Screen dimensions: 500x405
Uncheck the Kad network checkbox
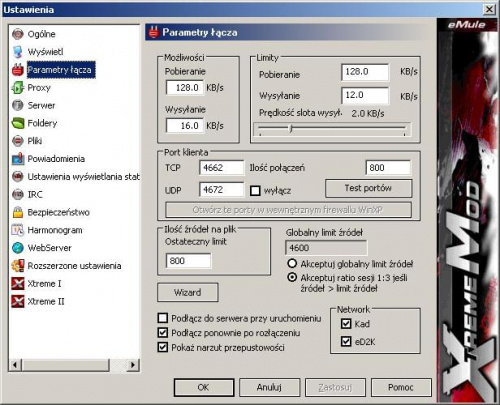(x=346, y=324)
